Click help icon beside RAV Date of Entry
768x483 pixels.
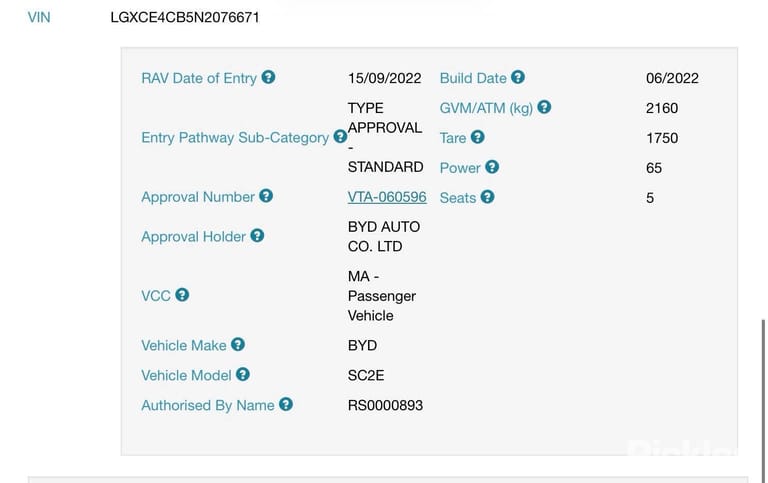pos(268,77)
